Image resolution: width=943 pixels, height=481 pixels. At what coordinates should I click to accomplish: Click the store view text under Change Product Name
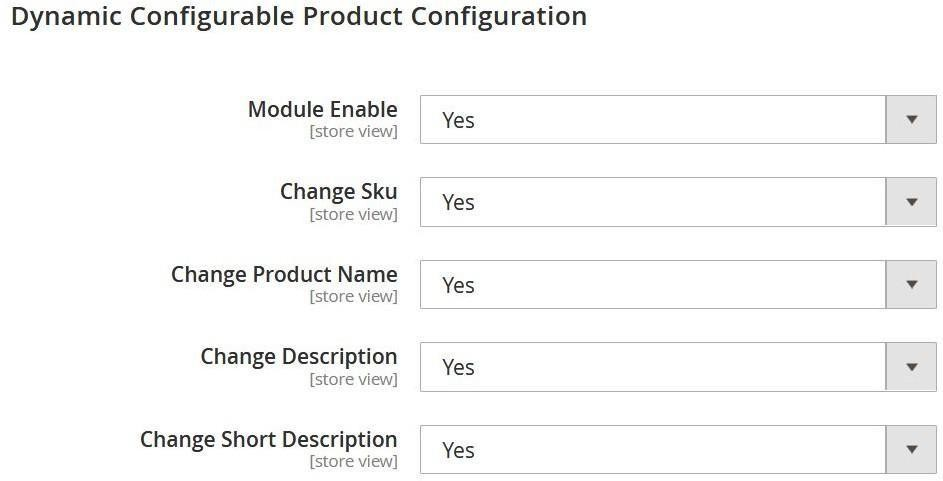point(354,296)
